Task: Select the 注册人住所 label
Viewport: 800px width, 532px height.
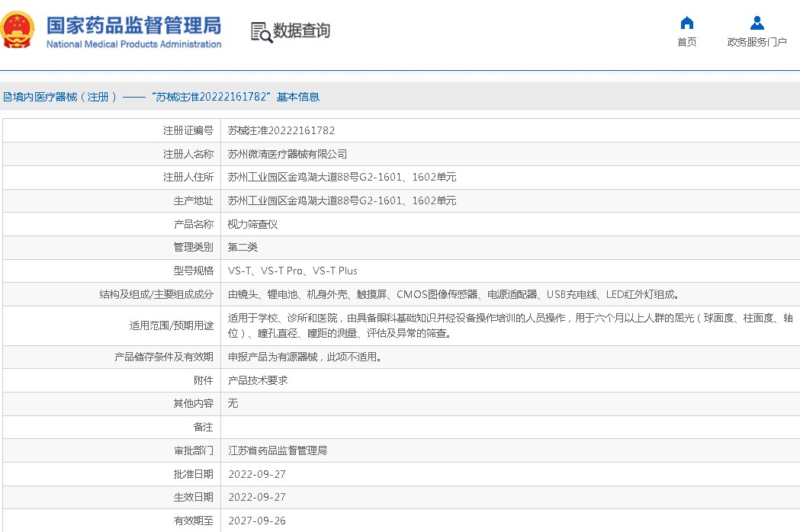Action: click(x=188, y=177)
